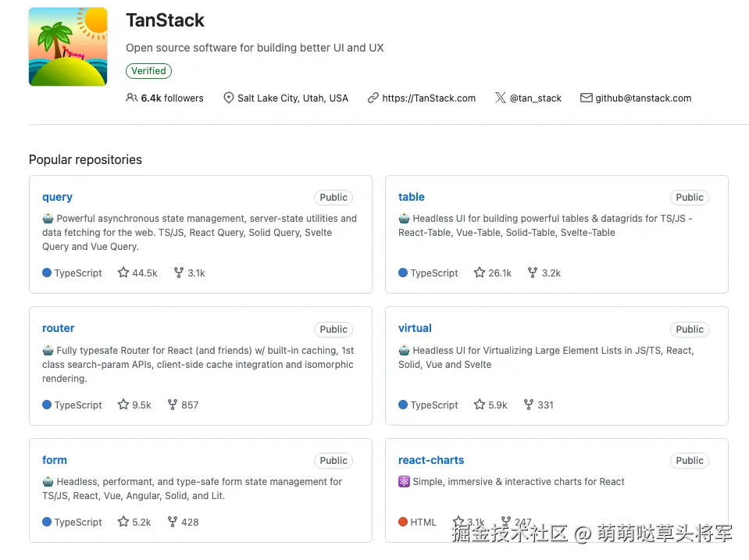
Task: Click the X (Twitter) logo icon
Action: 501,98
